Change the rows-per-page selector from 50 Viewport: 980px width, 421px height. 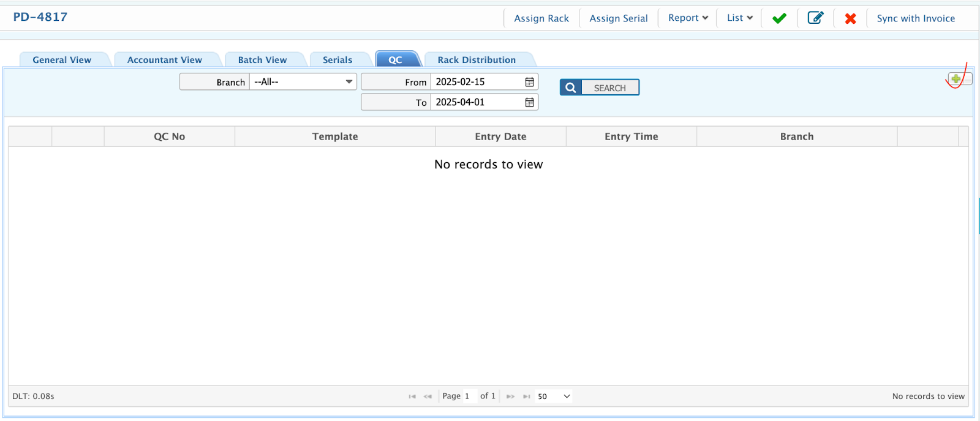[554, 397]
